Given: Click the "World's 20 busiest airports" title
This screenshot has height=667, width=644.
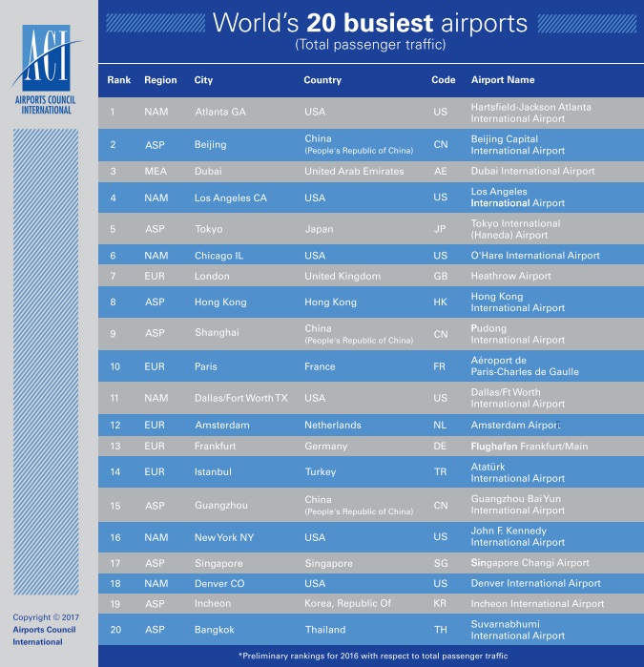Looking at the screenshot, I should pos(369,23).
